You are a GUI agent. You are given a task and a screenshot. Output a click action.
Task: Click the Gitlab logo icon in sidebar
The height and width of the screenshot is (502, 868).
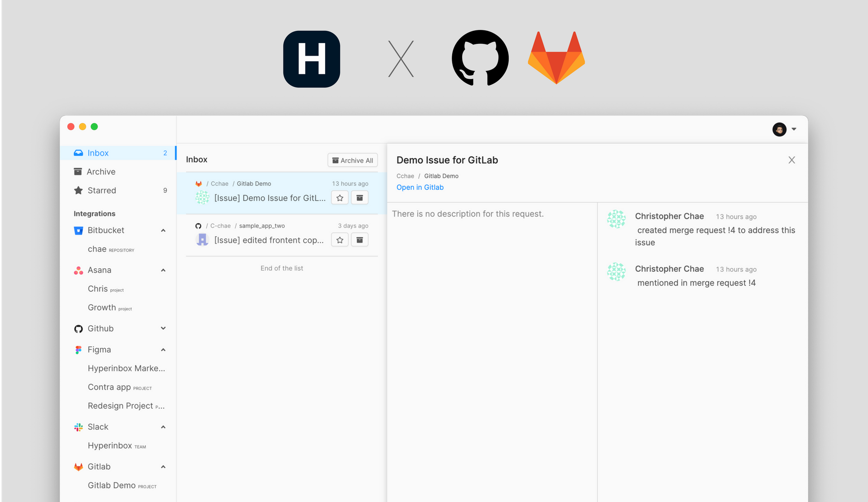[78, 466]
